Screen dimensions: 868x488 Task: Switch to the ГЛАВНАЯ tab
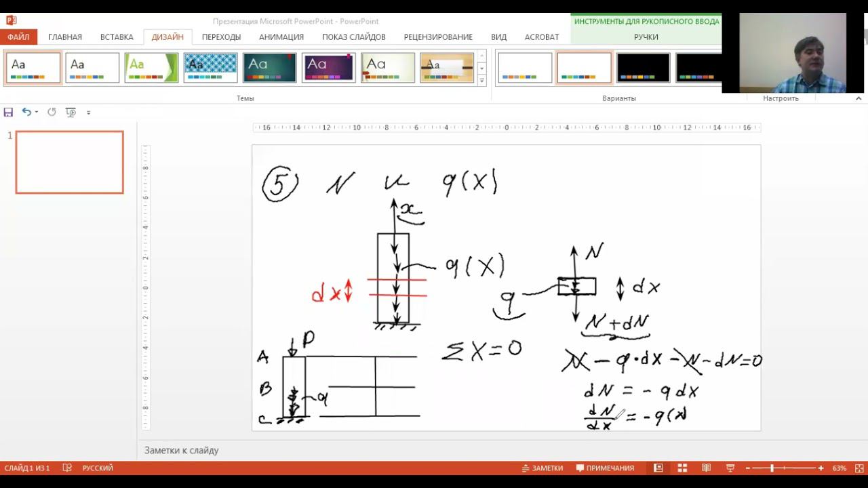65,37
